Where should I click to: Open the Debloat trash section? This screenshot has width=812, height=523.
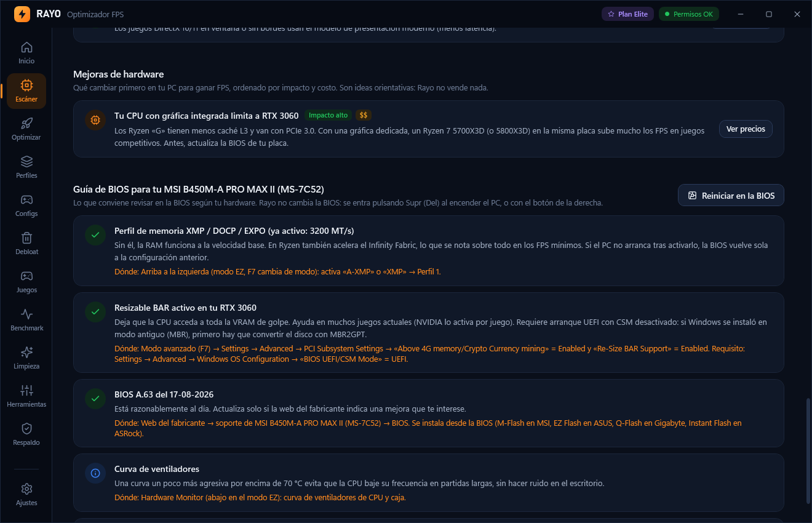click(26, 244)
